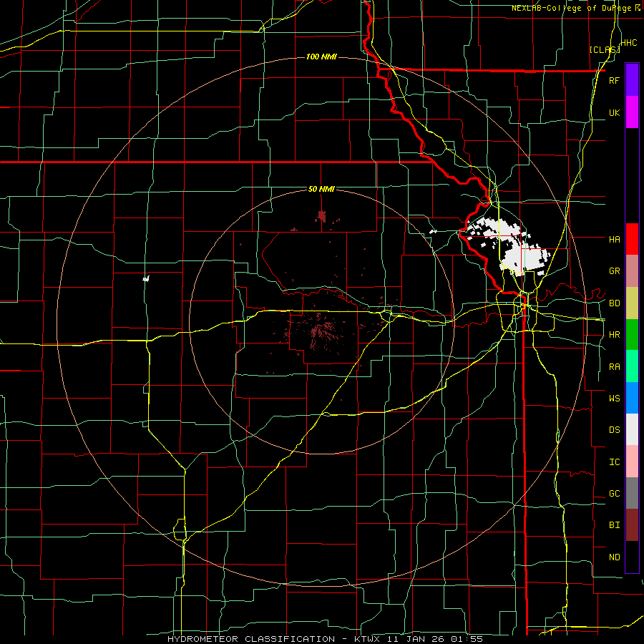Select the gray GC legend swatch
This screenshot has height=644, width=644.
(x=632, y=493)
